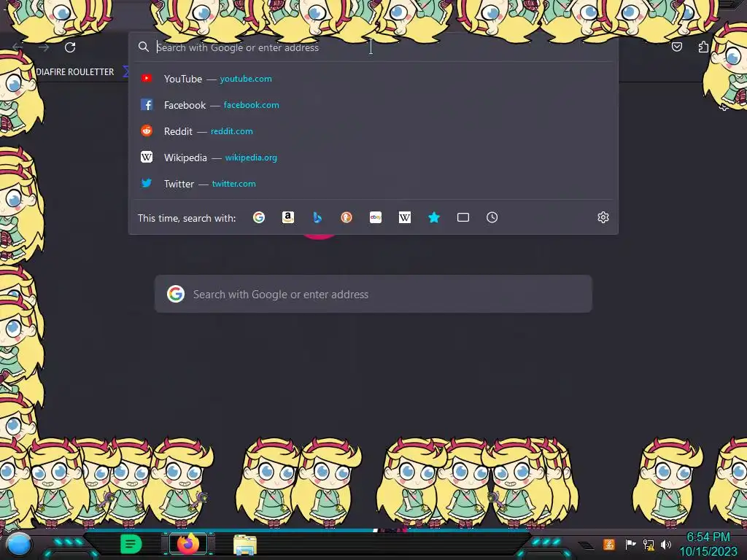Open the Windows Start orb
The width and height of the screenshot is (747, 560).
pyautogui.click(x=18, y=544)
